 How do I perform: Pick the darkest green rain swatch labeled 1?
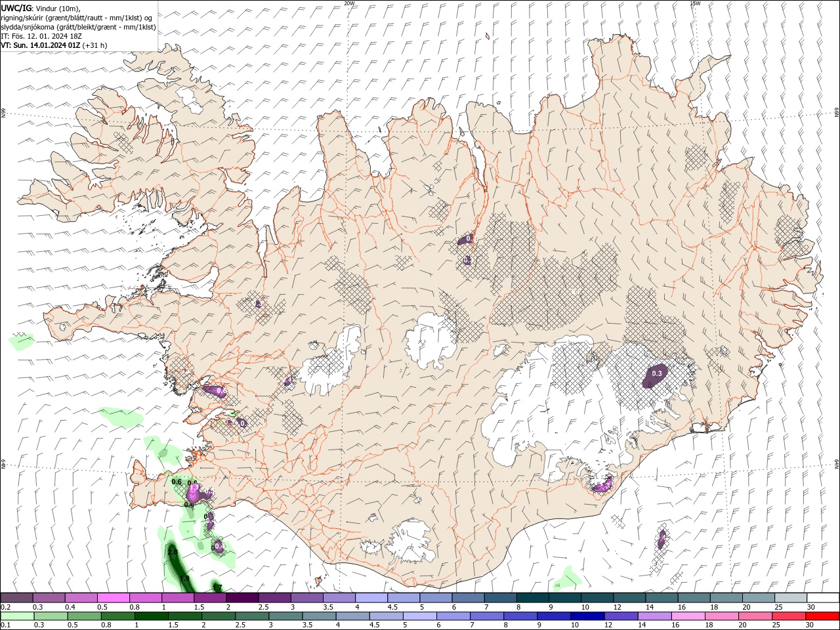[x=151, y=616]
